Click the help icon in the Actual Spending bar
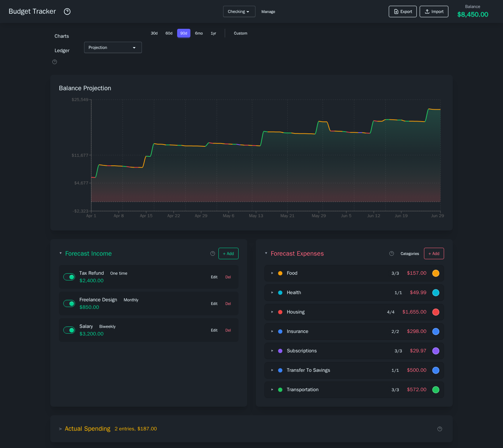 click(440, 429)
